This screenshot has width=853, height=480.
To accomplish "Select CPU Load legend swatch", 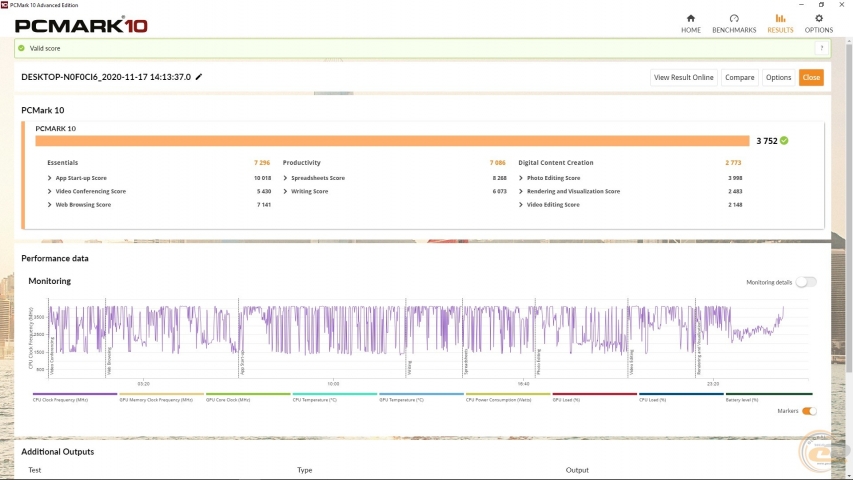I will click(681, 393).
